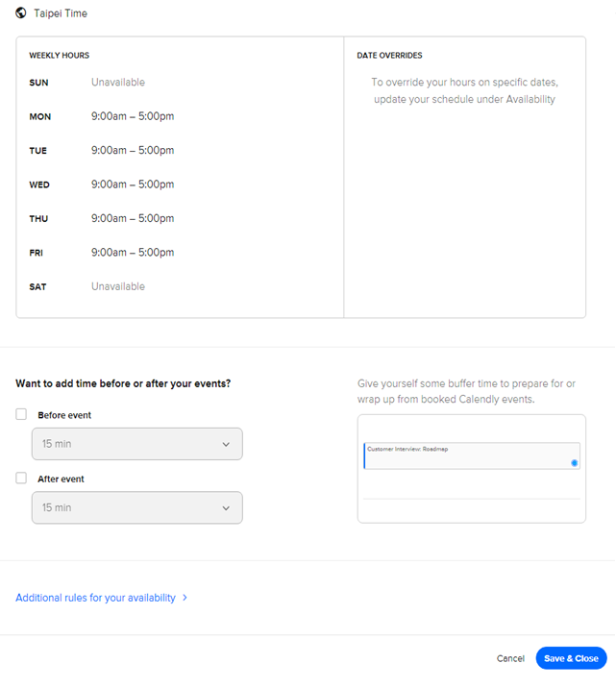Open the Before event 15 min dropdown

point(136,444)
